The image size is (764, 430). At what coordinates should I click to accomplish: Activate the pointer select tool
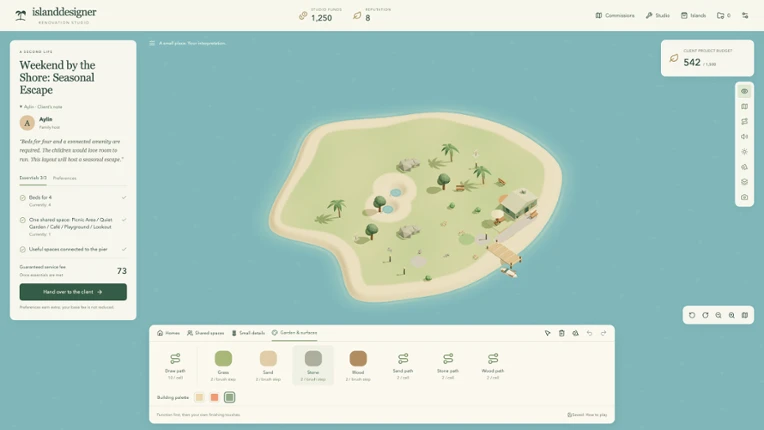pyautogui.click(x=548, y=333)
